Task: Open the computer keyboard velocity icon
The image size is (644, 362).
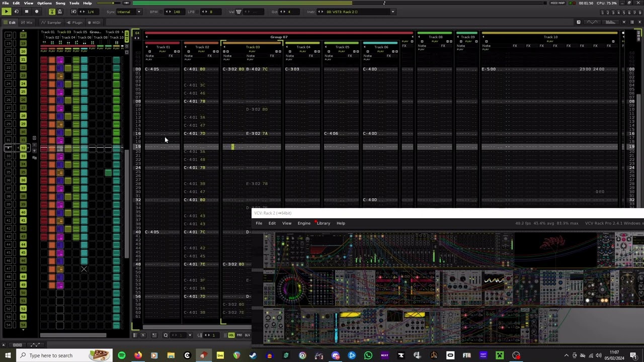Action: coord(238,12)
